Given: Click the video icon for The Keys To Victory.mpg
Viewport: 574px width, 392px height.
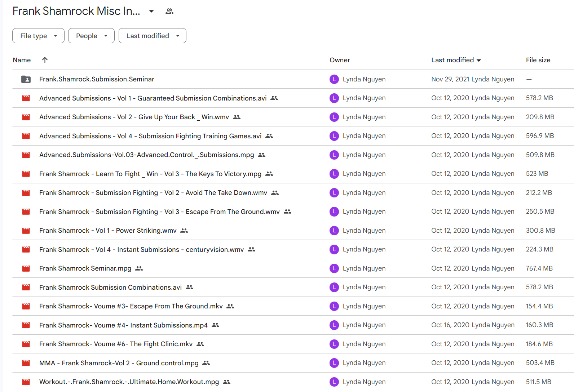Looking at the screenshot, I should [x=26, y=174].
